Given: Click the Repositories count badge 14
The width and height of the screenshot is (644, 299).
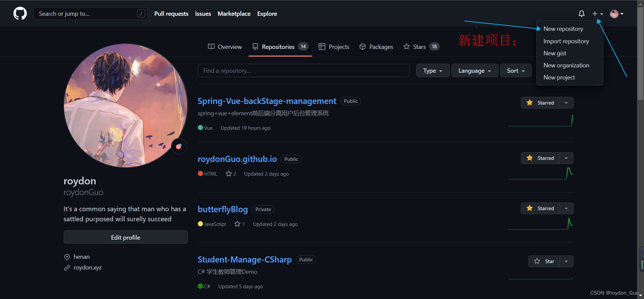Looking at the screenshot, I should point(303,47).
